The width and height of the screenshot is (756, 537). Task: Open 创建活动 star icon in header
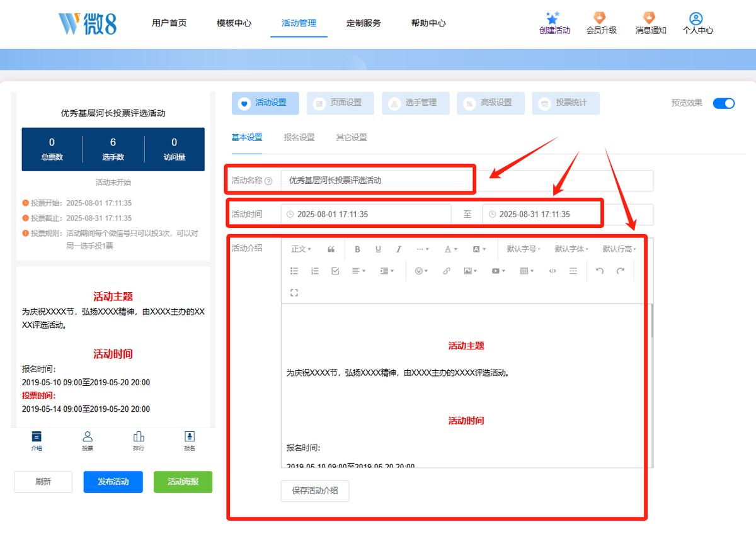pos(554,23)
